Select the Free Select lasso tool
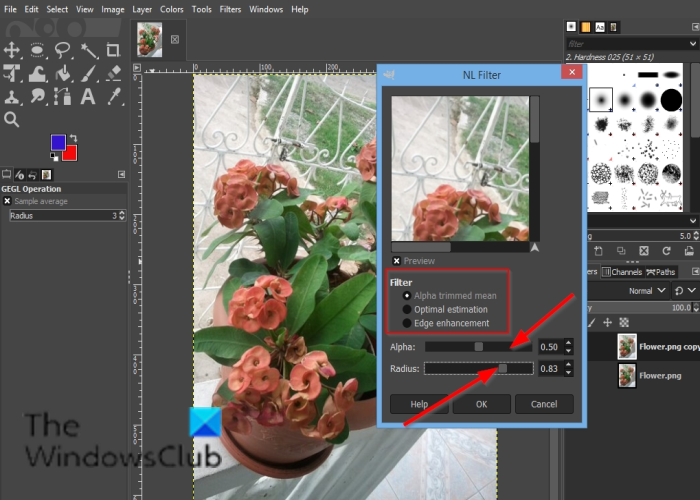This screenshot has width=700, height=500. tap(63, 50)
